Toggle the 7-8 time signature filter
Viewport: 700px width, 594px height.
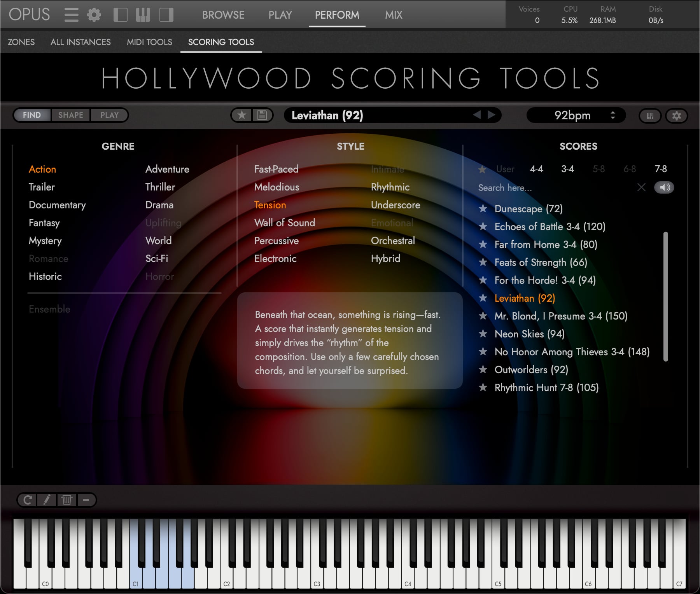pos(661,169)
